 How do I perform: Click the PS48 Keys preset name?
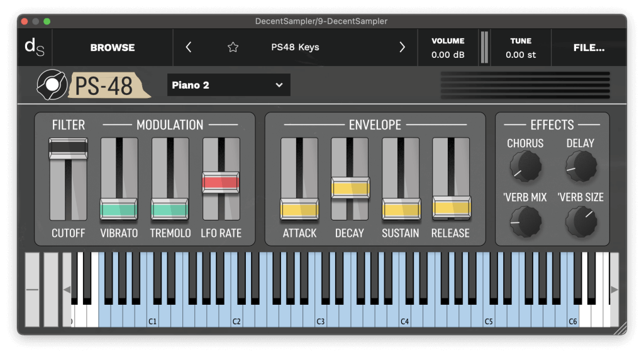pos(295,47)
